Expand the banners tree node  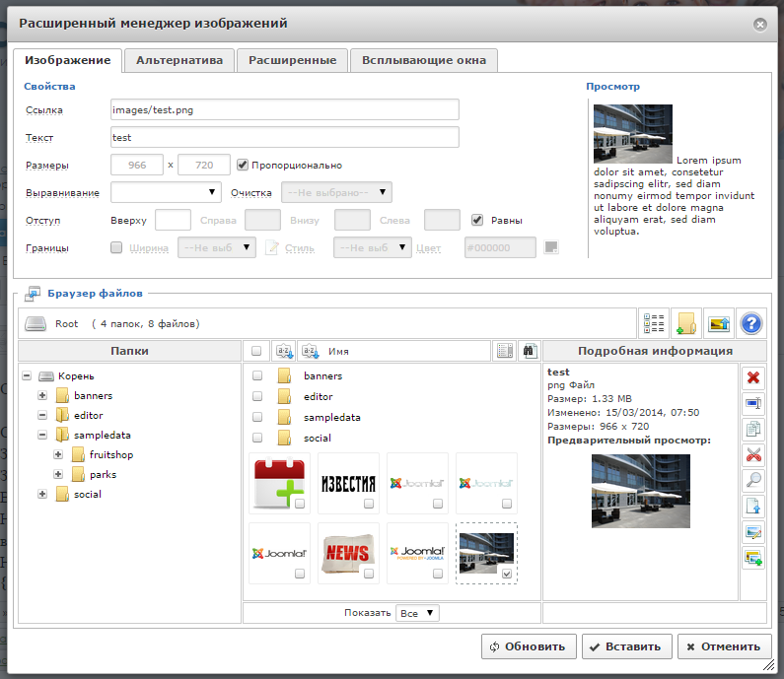pyautogui.click(x=42, y=395)
